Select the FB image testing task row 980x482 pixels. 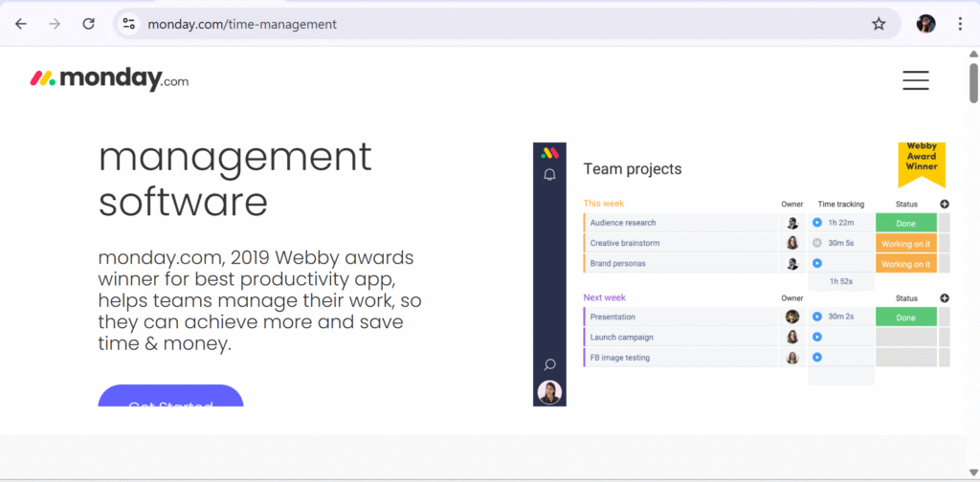point(680,358)
